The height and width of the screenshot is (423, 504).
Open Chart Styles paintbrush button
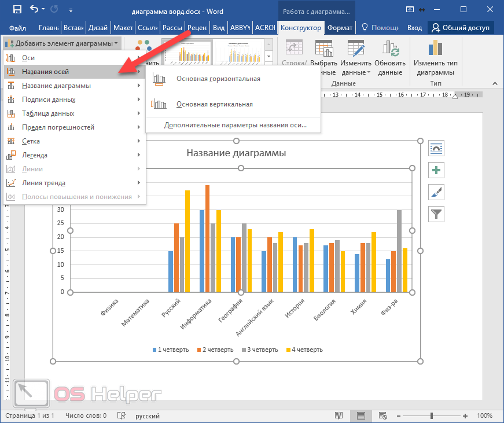pyautogui.click(x=436, y=192)
